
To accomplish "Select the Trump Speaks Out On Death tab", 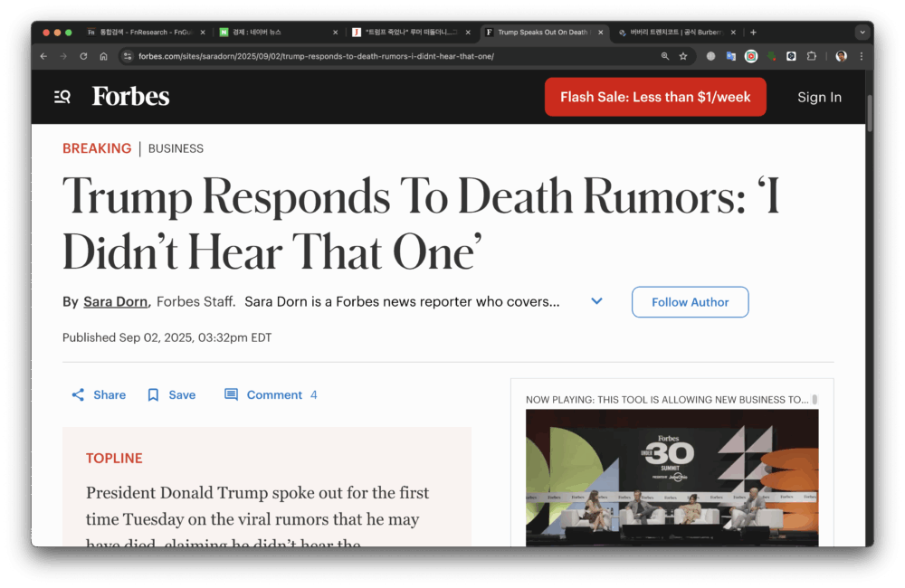I will [x=537, y=33].
